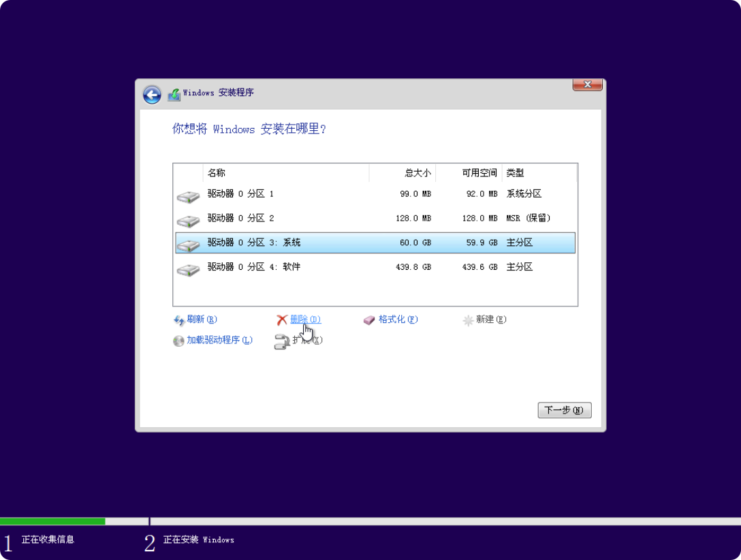Click drive icon for partition 4
The image size is (741, 560).
click(188, 270)
